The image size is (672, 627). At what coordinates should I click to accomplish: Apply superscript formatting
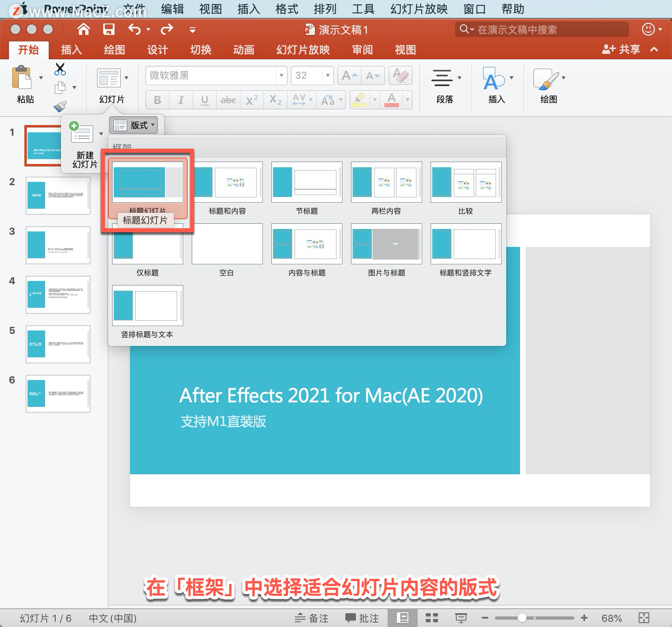(252, 100)
